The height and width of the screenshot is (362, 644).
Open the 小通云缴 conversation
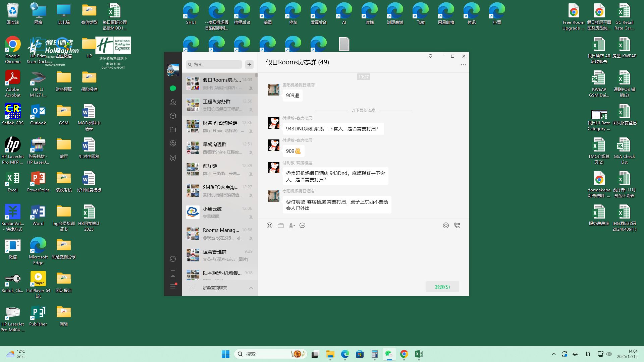220,212
